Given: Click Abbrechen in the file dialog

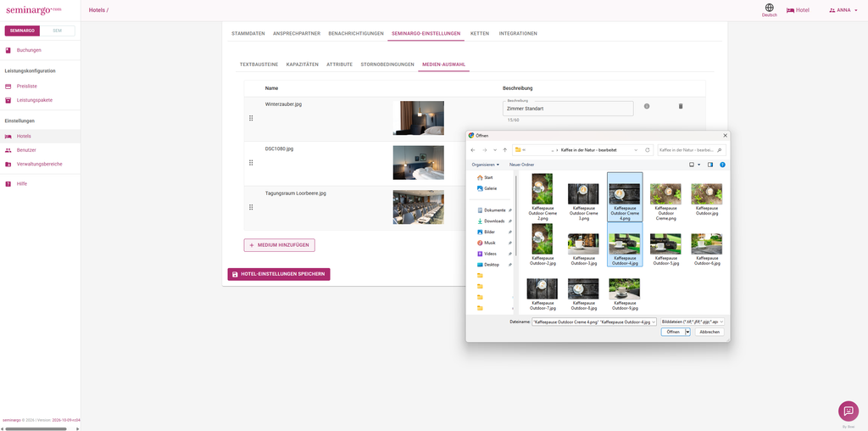Looking at the screenshot, I should click(709, 332).
